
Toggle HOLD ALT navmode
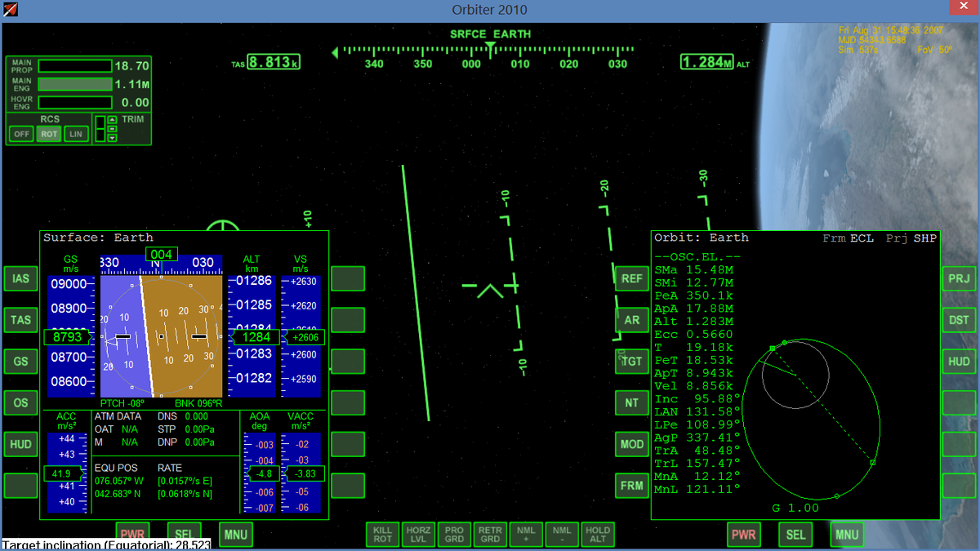[597, 535]
